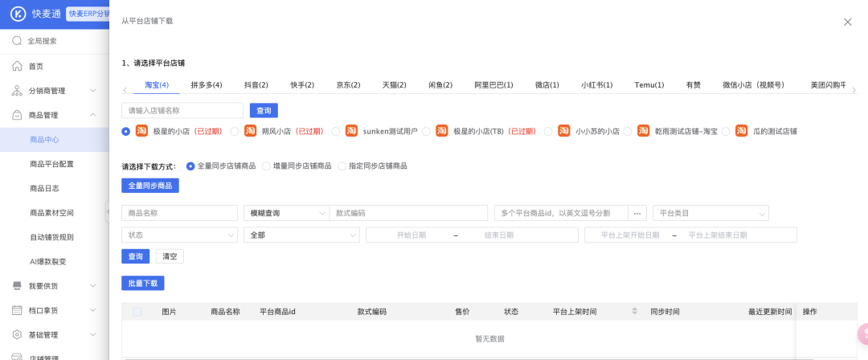868x360 pixels.
Task: Click the 我要供货 sidebar icon
Action: pos(17,286)
